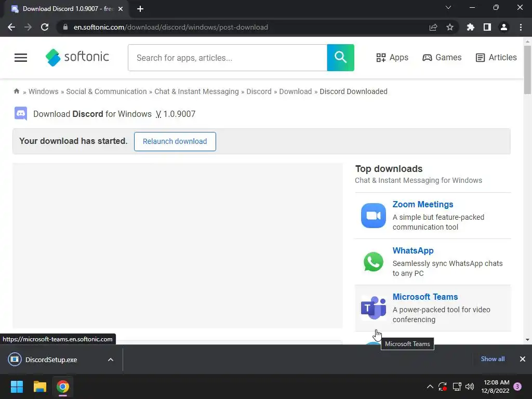Open the clock showing 12:08 AM
532x399 pixels.
coord(495,387)
